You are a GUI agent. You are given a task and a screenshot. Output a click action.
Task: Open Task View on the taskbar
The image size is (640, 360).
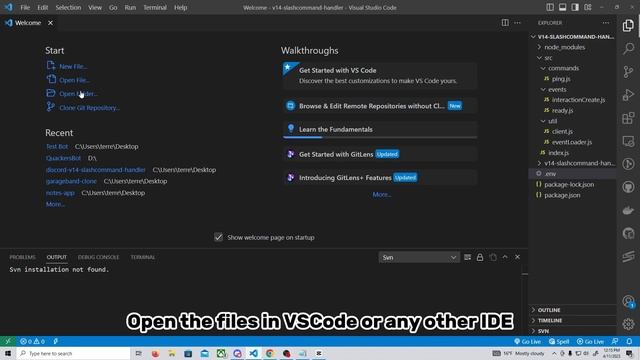pos(138,353)
